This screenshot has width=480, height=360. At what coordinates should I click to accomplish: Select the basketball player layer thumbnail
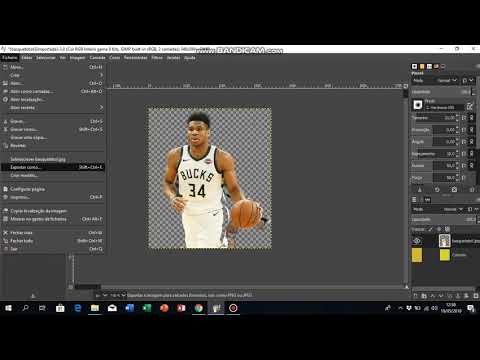(x=445, y=241)
